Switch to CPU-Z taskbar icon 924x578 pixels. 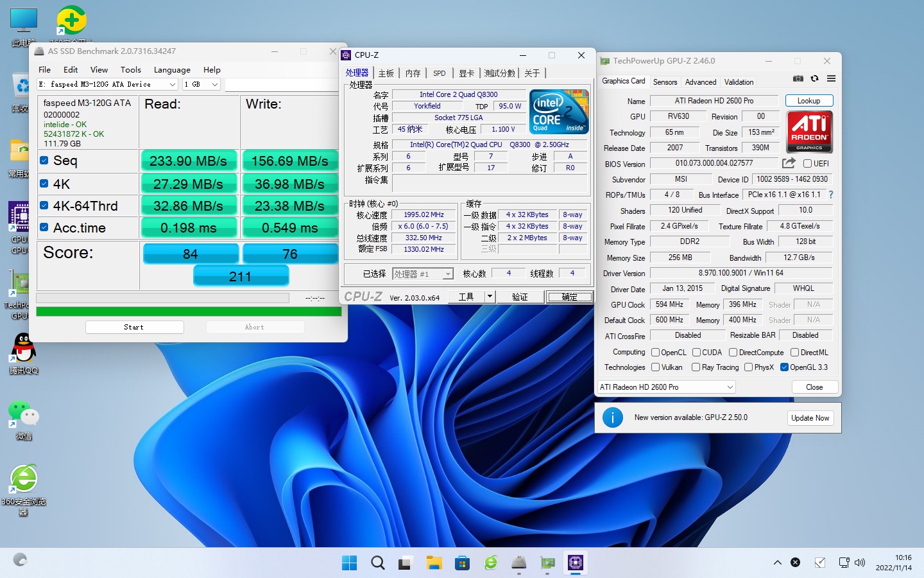click(x=576, y=563)
